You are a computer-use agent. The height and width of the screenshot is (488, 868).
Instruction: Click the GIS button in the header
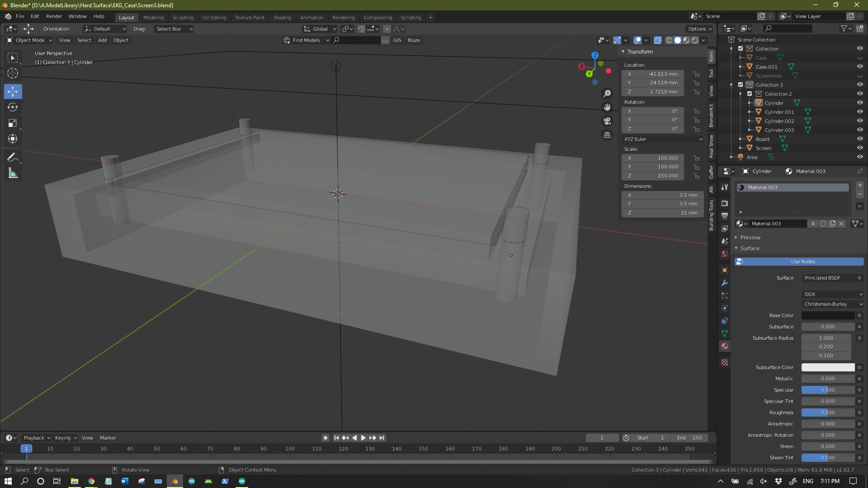(397, 40)
